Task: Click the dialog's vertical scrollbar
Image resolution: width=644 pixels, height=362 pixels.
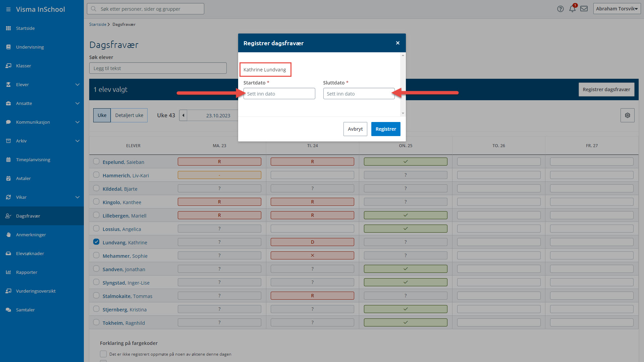Action: click(x=403, y=84)
